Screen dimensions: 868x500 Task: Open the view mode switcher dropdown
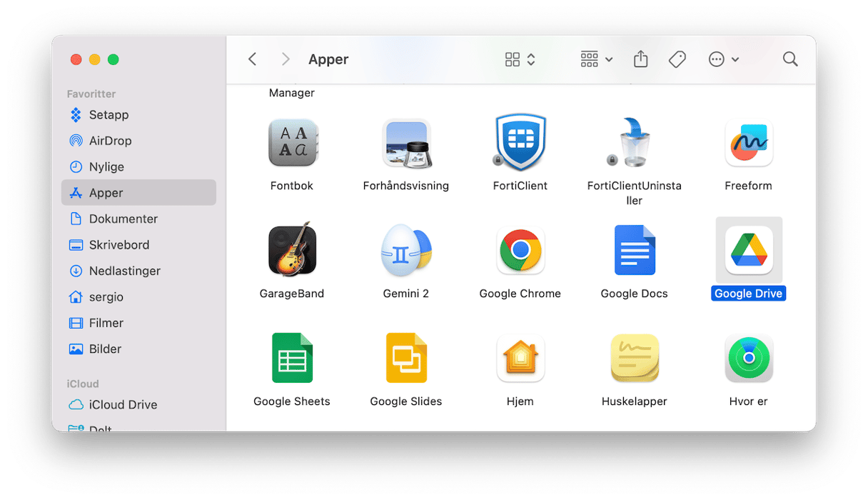520,59
